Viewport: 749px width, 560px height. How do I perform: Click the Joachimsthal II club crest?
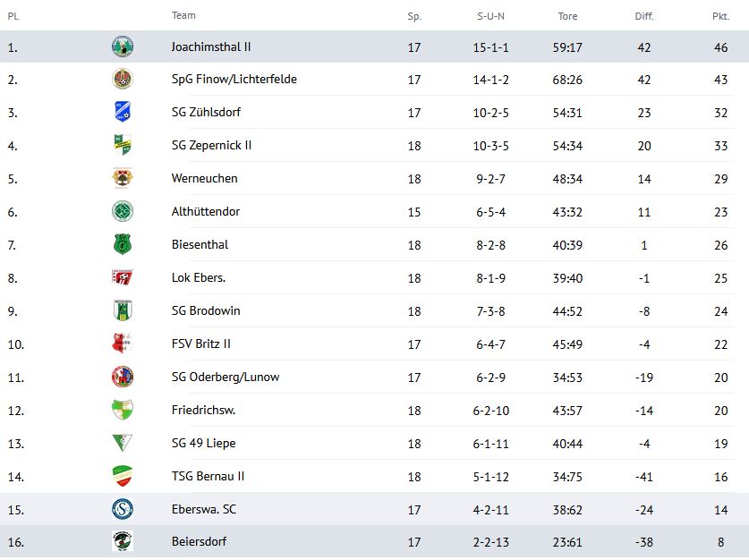point(123,47)
